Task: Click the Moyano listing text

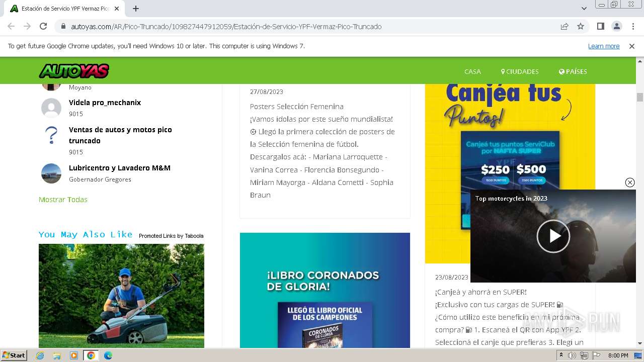Action: coord(80,87)
